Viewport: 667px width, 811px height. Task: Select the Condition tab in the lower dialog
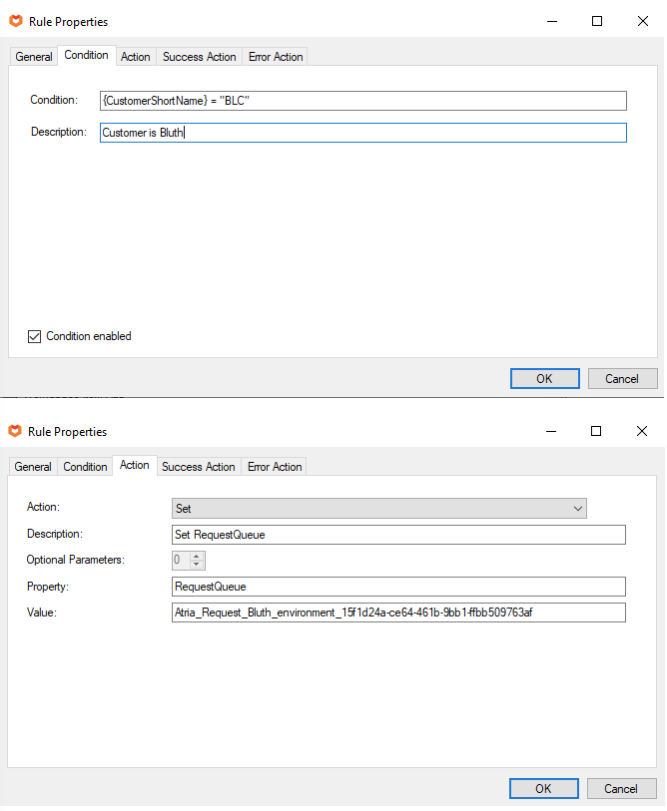[x=85, y=467]
